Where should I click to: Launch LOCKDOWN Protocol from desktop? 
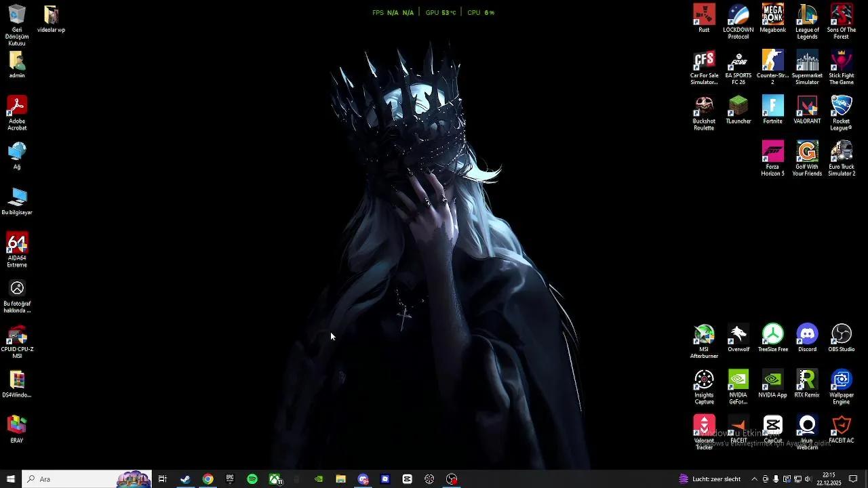pyautogui.click(x=738, y=22)
